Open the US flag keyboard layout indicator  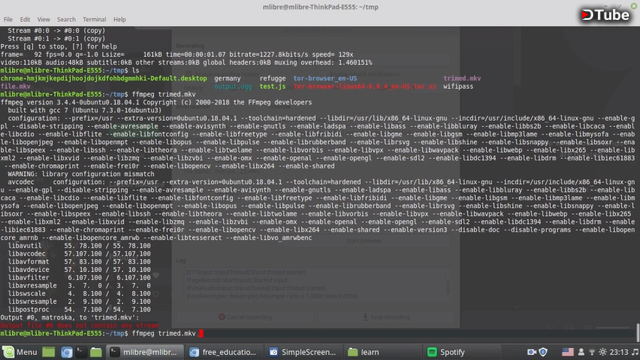pos(567,352)
